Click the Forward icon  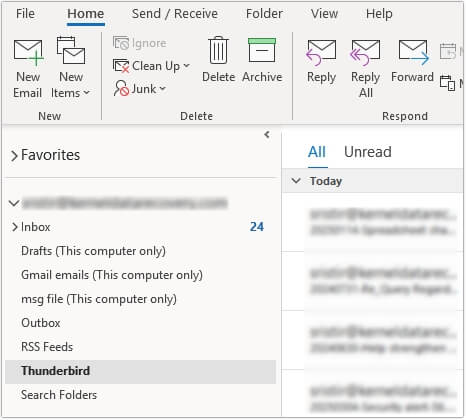click(x=413, y=53)
